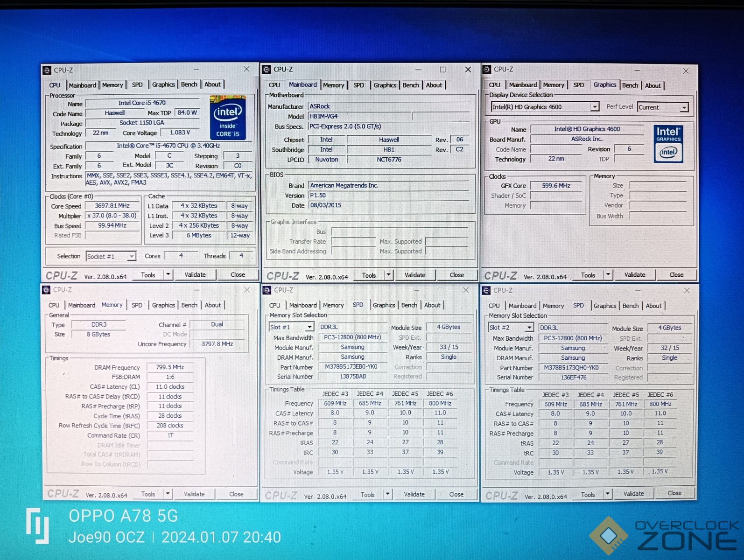Screen dimensions: 744x560
Task: Click the Level 3 cache value 6 MBytes
Action: [x=199, y=235]
